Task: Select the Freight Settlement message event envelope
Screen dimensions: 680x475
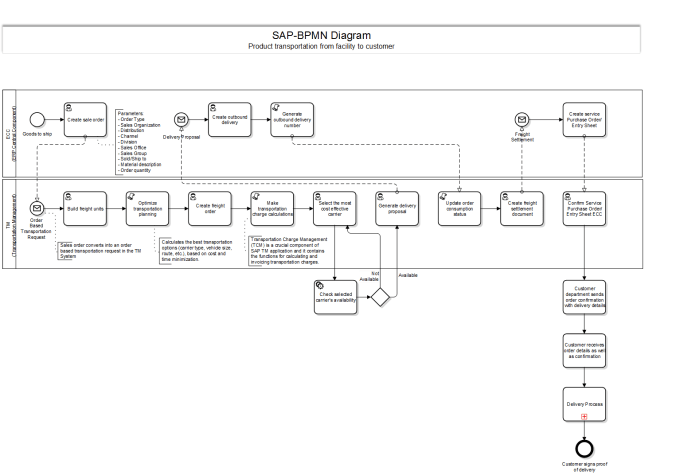Action: [522, 119]
